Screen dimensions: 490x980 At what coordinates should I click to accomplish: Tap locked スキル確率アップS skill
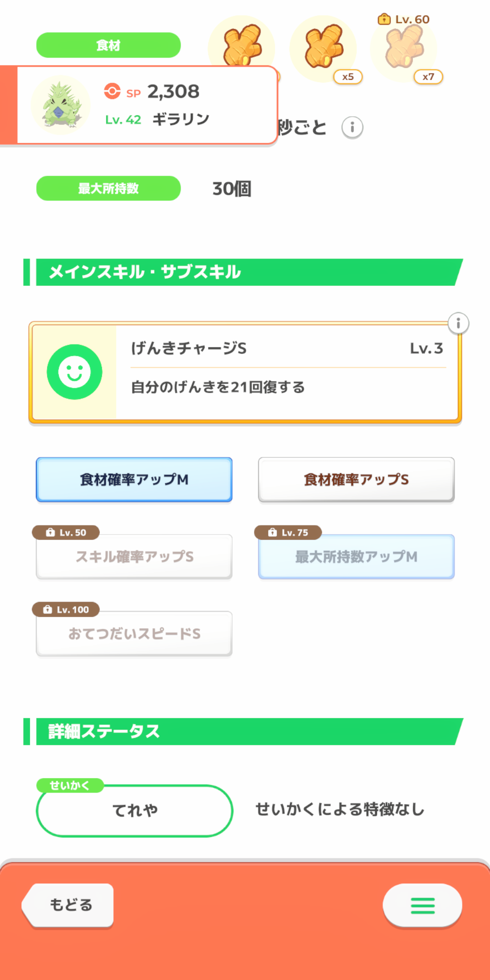click(134, 557)
